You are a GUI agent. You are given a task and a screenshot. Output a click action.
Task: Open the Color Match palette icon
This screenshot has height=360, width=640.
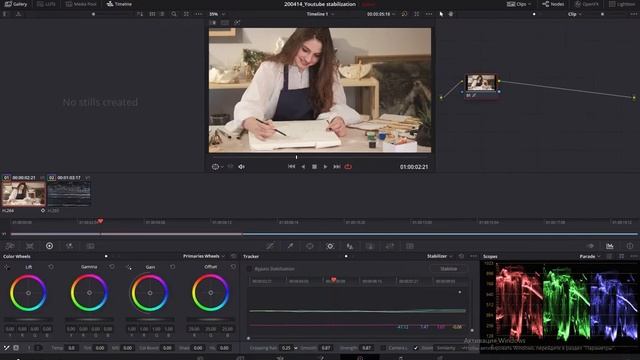pos(30,246)
